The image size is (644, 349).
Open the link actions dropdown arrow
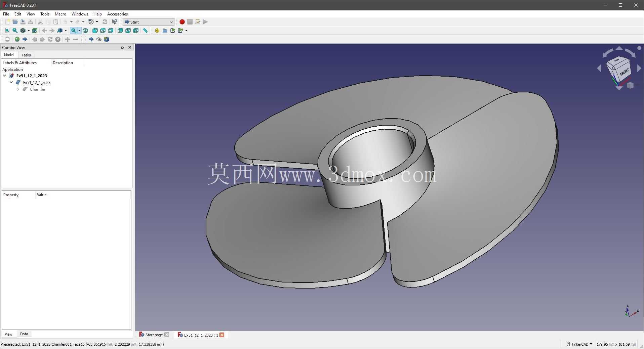[x=186, y=31]
